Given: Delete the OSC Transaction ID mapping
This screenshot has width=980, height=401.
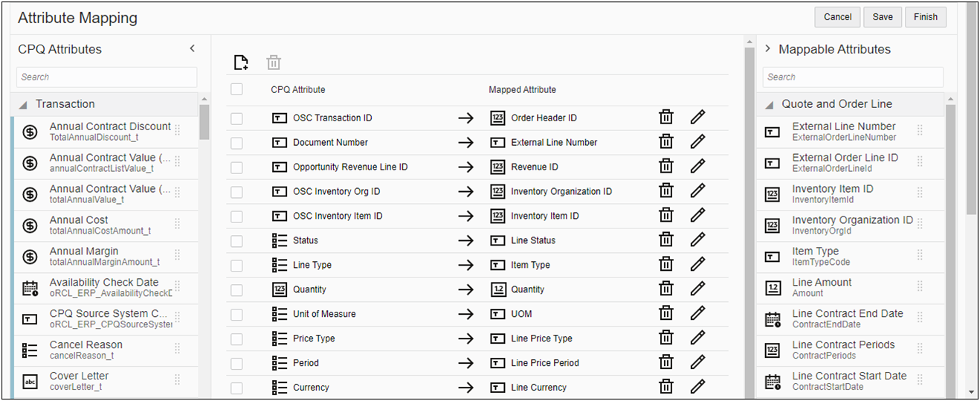Looking at the screenshot, I should (666, 118).
